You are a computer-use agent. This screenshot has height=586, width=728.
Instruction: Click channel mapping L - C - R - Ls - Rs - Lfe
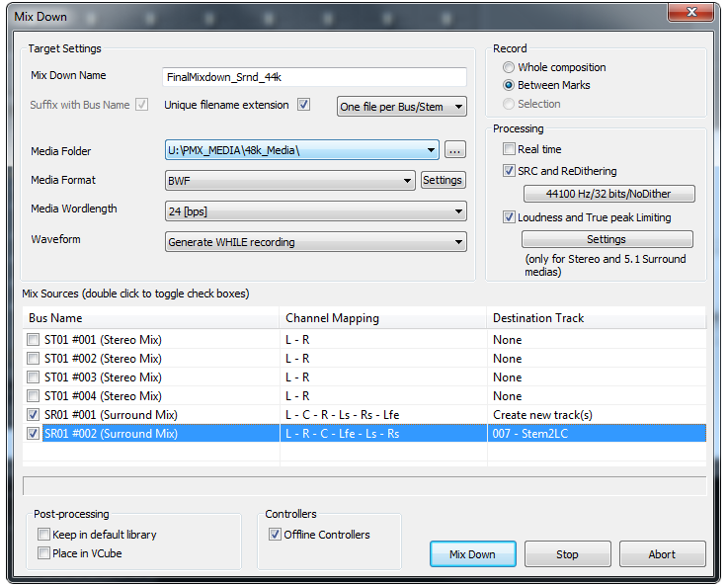[x=342, y=415]
